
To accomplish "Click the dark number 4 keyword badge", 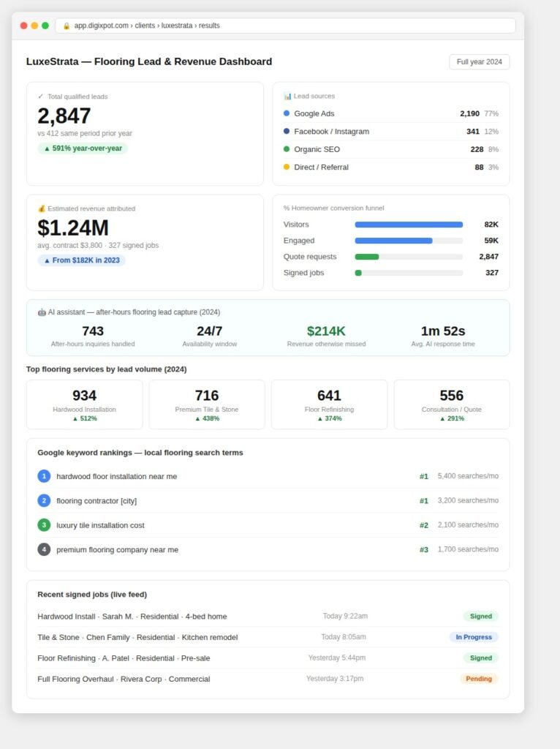I will point(44,549).
